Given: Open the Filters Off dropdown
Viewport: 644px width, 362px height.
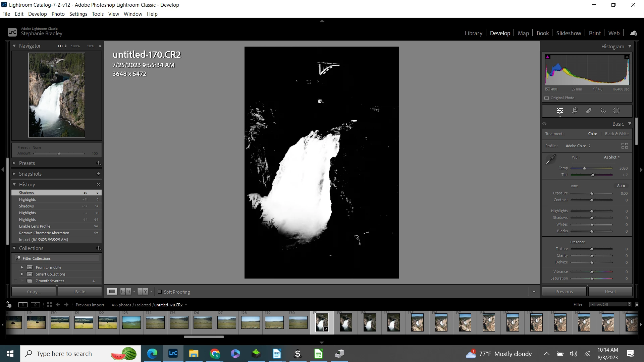Looking at the screenshot, I should click(610, 305).
